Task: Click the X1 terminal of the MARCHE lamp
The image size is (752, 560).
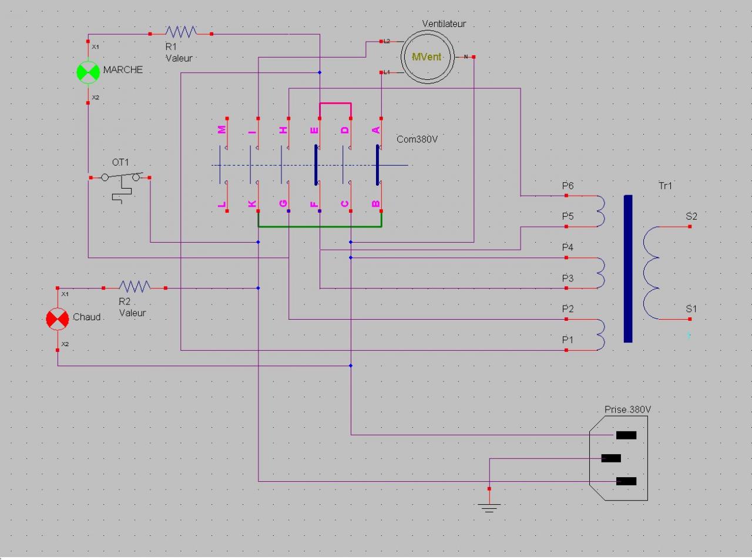Action: point(88,42)
